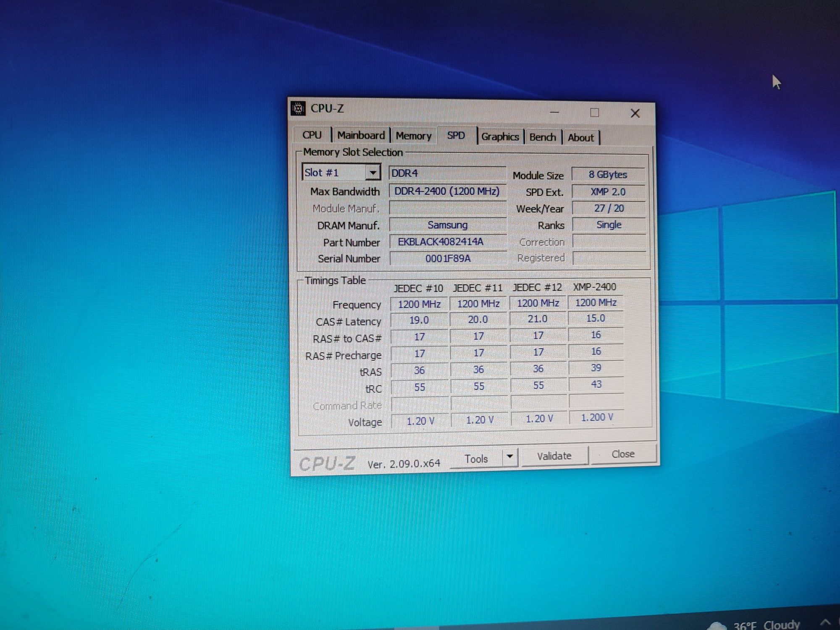The image size is (840, 630).
Task: Click the JEDEC #10 CAS latency 19.0 cell
Action: 419,320
